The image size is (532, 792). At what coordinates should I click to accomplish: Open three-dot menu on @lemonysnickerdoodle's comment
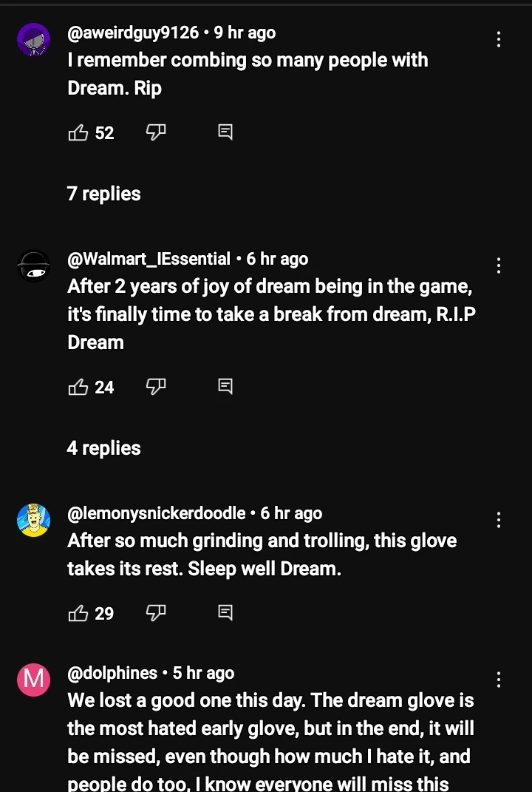pos(499,520)
